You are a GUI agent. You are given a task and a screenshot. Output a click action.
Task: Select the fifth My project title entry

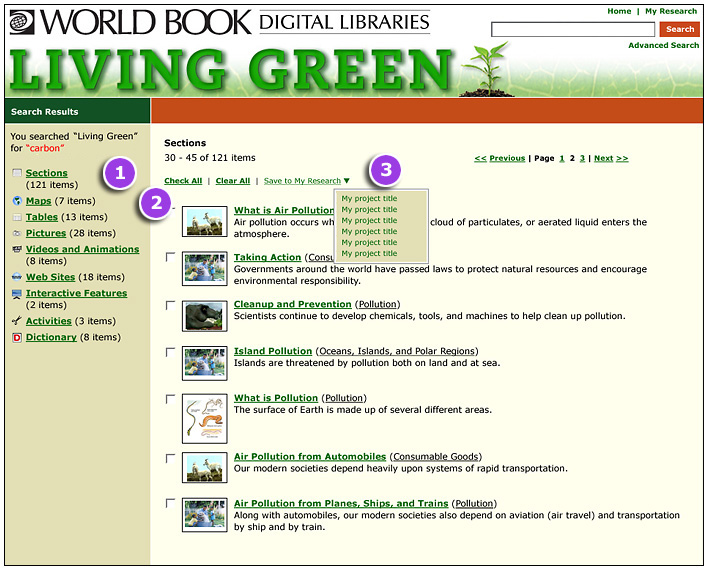click(369, 242)
